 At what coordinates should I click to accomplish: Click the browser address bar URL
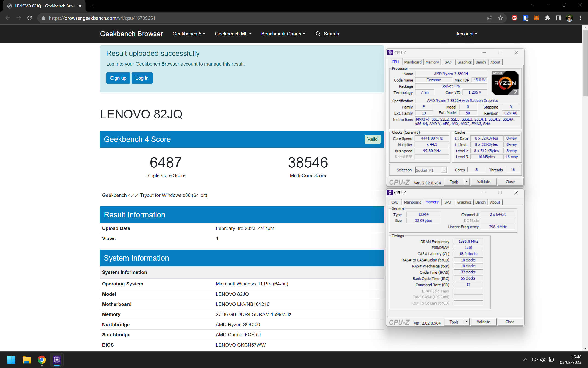click(102, 18)
